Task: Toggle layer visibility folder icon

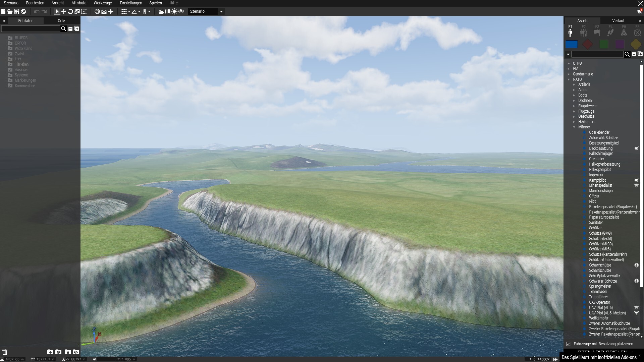Action: click(x=76, y=352)
